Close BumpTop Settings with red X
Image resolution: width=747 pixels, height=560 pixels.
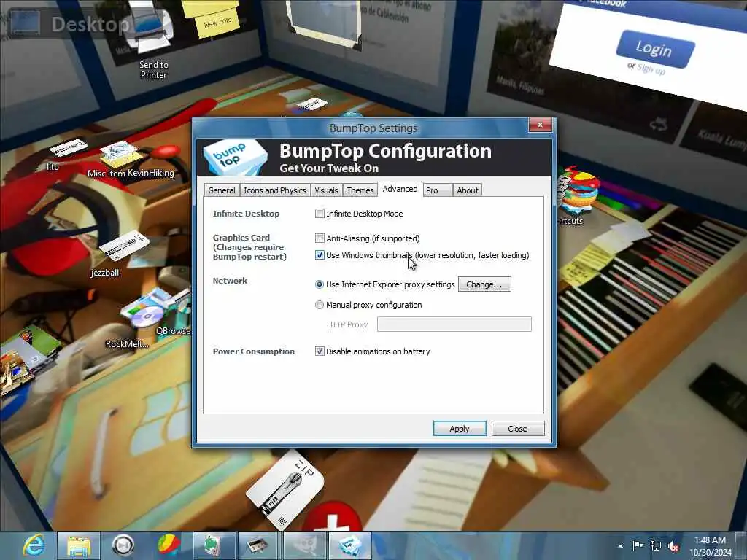[541, 125]
